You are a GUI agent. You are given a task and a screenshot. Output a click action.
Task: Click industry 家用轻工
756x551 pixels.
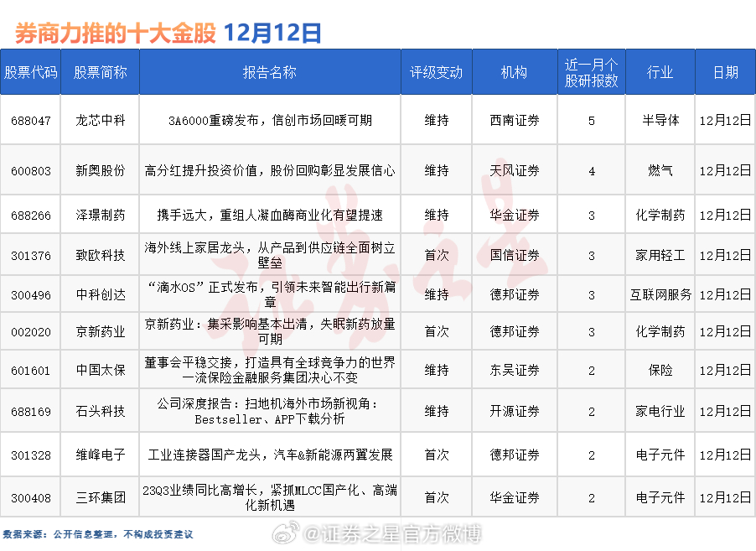660,255
